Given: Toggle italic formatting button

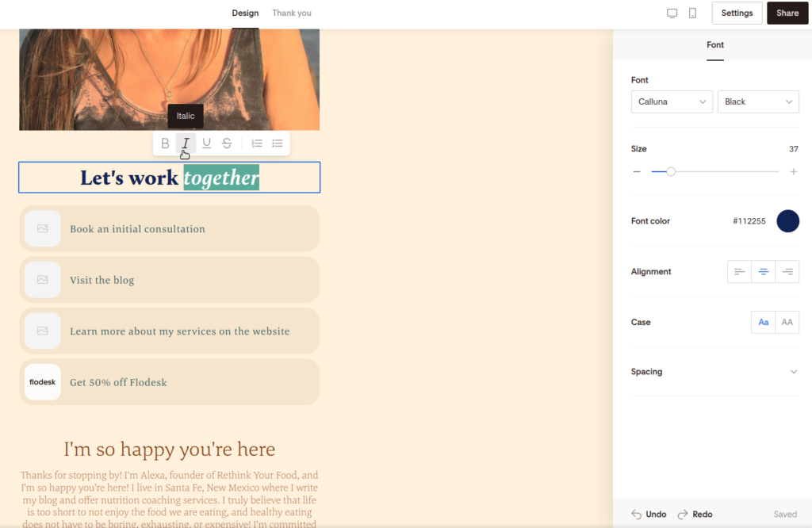Looking at the screenshot, I should click(186, 143).
